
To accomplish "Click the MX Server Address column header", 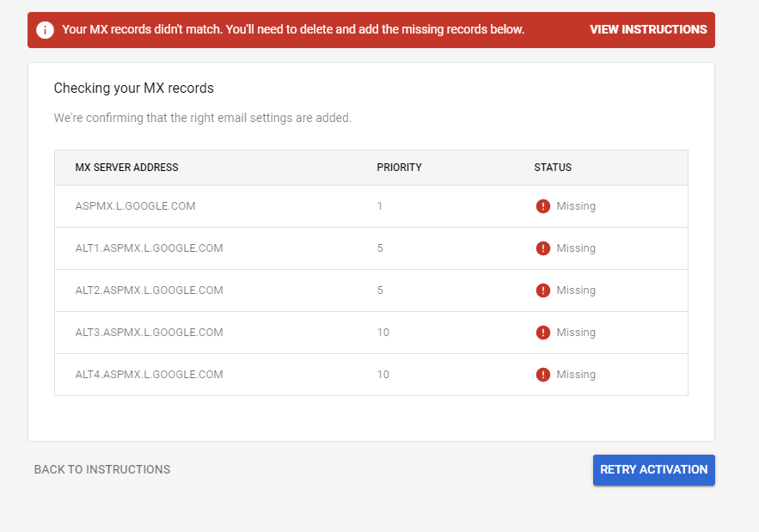I will click(x=126, y=168).
